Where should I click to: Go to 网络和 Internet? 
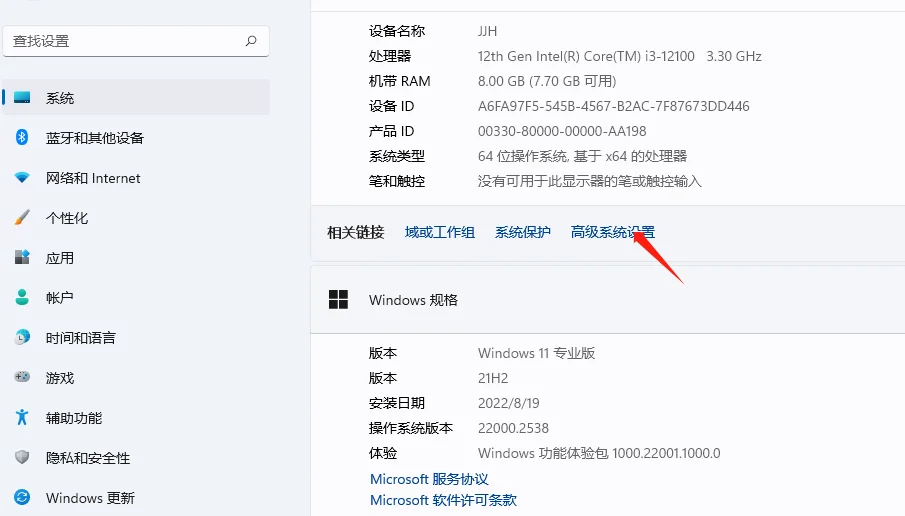click(136, 178)
